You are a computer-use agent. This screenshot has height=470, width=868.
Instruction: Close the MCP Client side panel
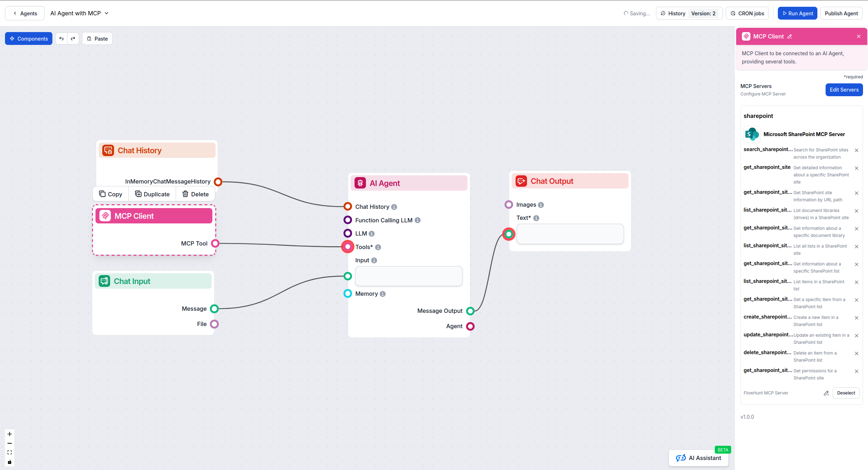point(859,36)
